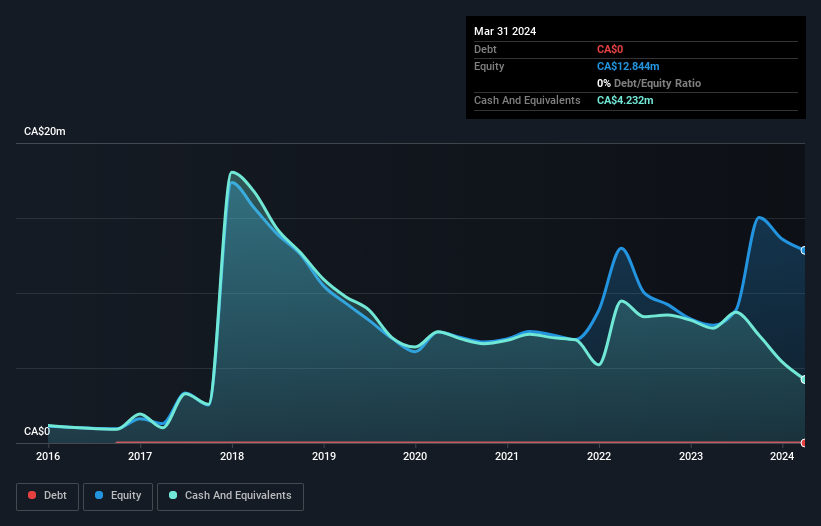Click the Mar 31 2024 tooltip date
The width and height of the screenshot is (821, 526).
point(505,31)
